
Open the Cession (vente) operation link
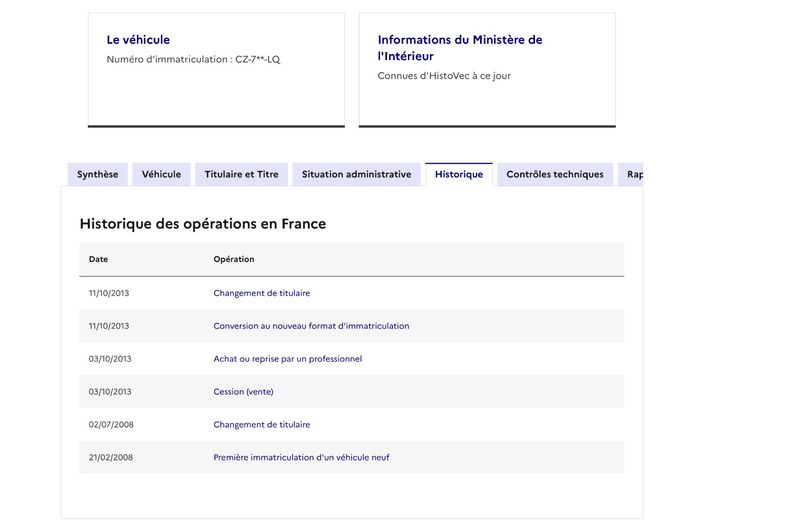243,391
